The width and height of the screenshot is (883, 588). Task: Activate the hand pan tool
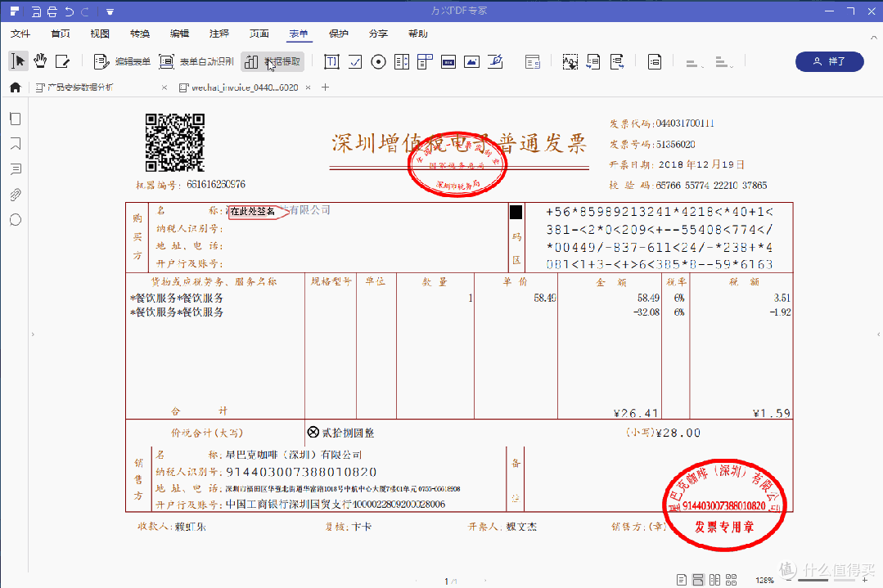tap(40, 61)
